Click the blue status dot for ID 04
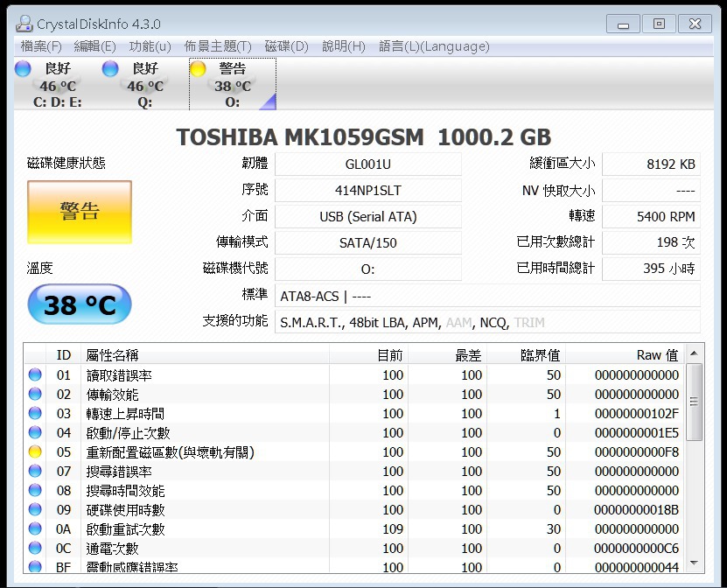 [35, 432]
